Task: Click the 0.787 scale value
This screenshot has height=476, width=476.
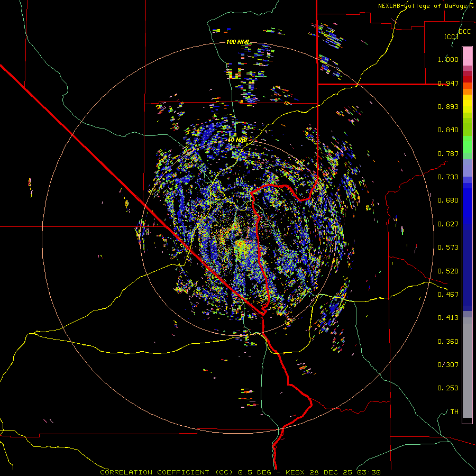Action: coord(448,153)
